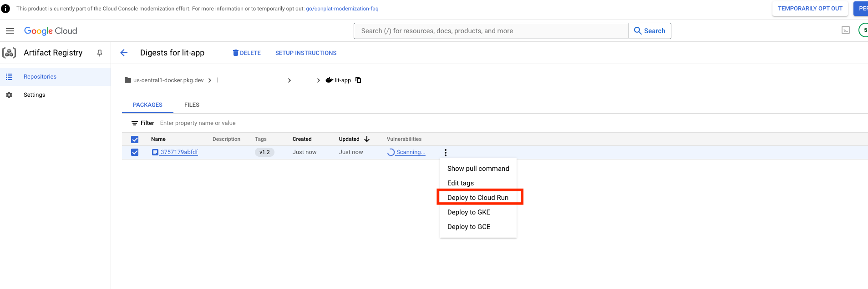Click the three-dot row actions menu
Image resolution: width=868 pixels, height=289 pixels.
(x=445, y=153)
